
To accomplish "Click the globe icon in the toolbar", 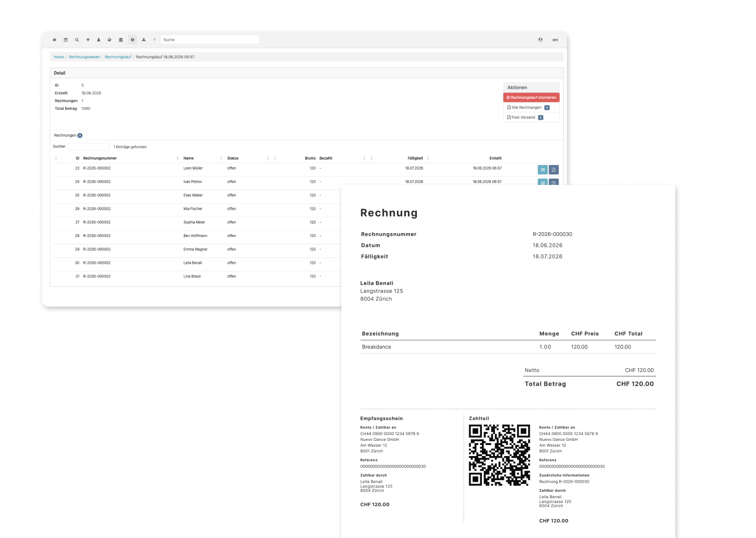I will [109, 40].
